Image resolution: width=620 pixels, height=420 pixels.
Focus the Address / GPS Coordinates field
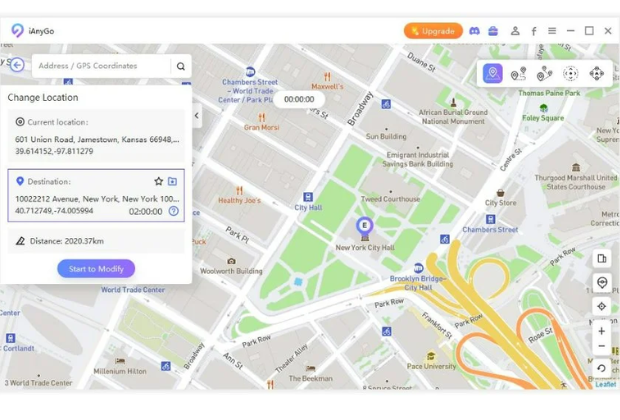coord(101,66)
